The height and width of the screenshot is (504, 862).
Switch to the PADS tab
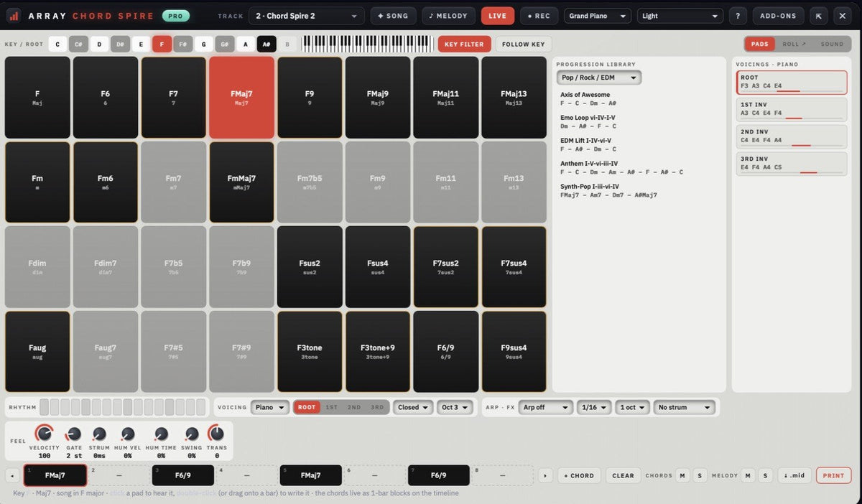click(760, 44)
